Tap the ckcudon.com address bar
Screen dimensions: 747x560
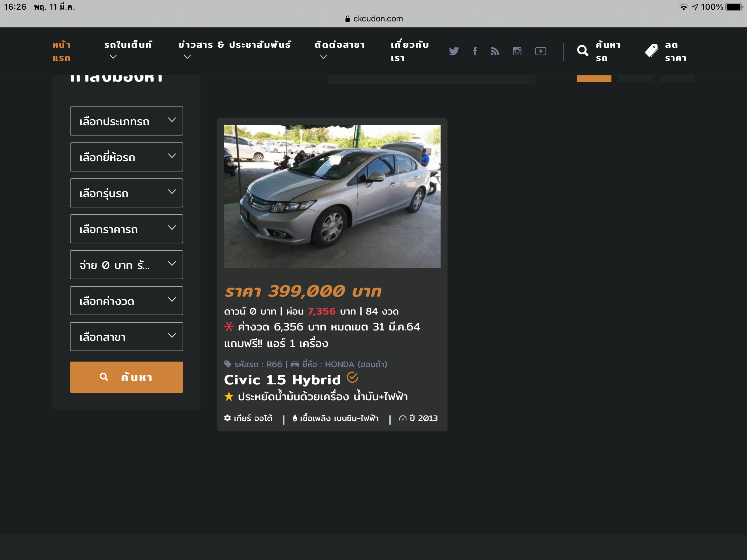tap(374, 19)
